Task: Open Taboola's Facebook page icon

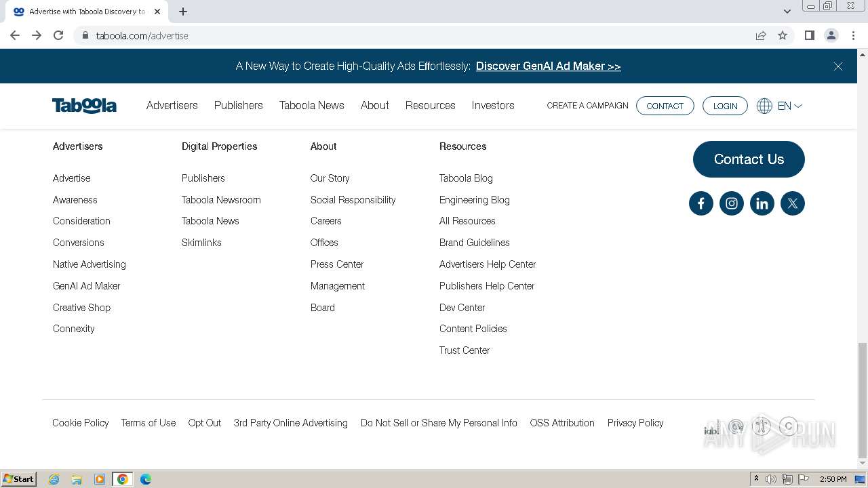Action: (701, 203)
